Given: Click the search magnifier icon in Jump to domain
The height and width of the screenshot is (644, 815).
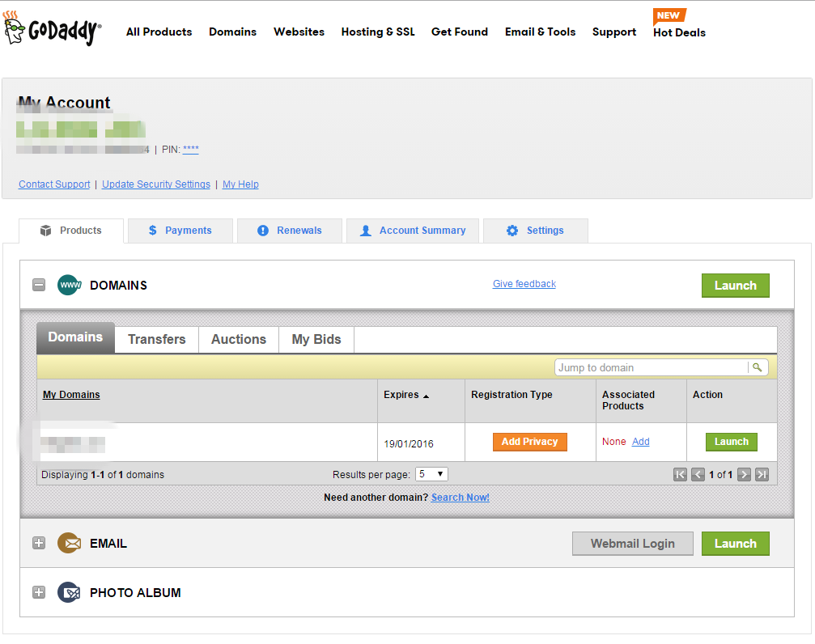Looking at the screenshot, I should pos(757,367).
